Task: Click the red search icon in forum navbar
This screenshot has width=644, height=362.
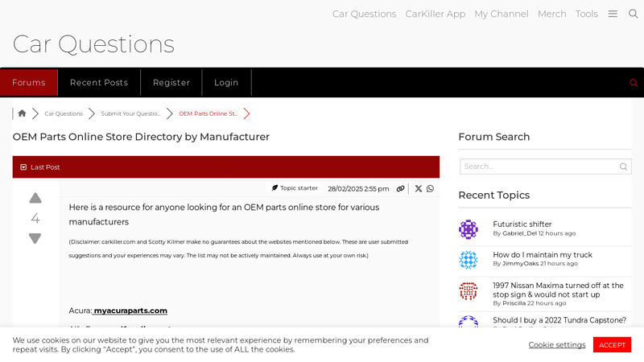Action: pos(634,83)
